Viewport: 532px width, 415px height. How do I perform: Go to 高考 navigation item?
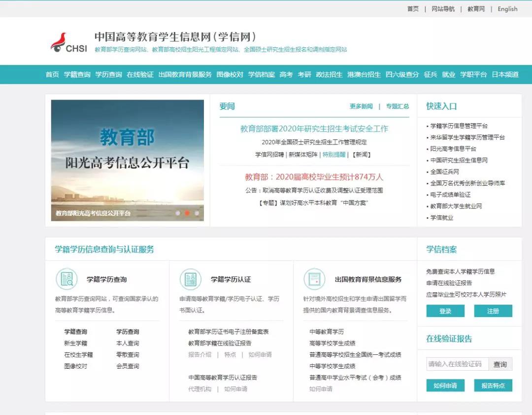point(286,74)
